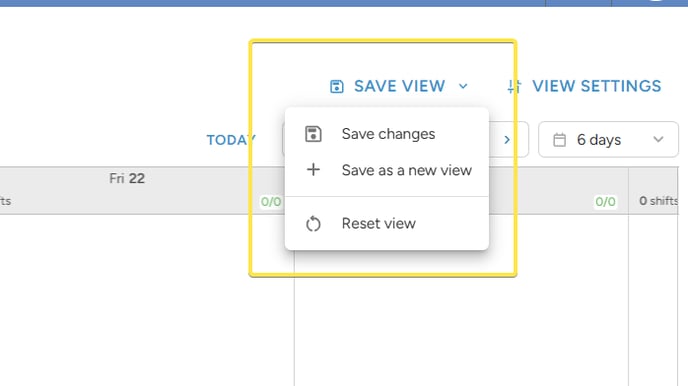
Task: Click the plus icon for Save as a new view
Action: [313, 170]
